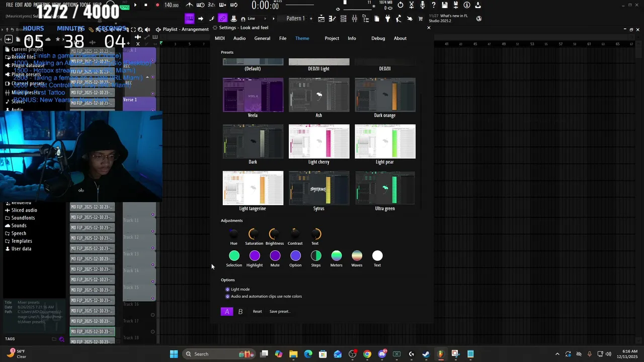Click the tempo 140.000 field

pyautogui.click(x=172, y=5)
